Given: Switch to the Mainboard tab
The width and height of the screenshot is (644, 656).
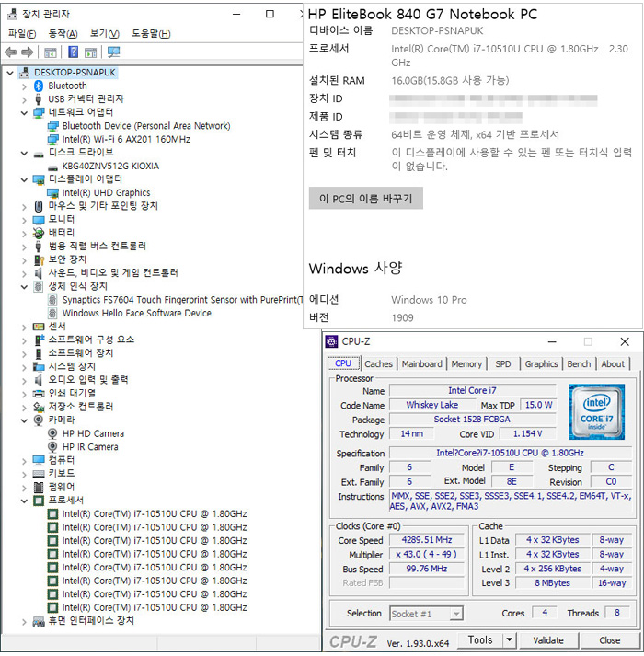Looking at the screenshot, I should (421, 364).
